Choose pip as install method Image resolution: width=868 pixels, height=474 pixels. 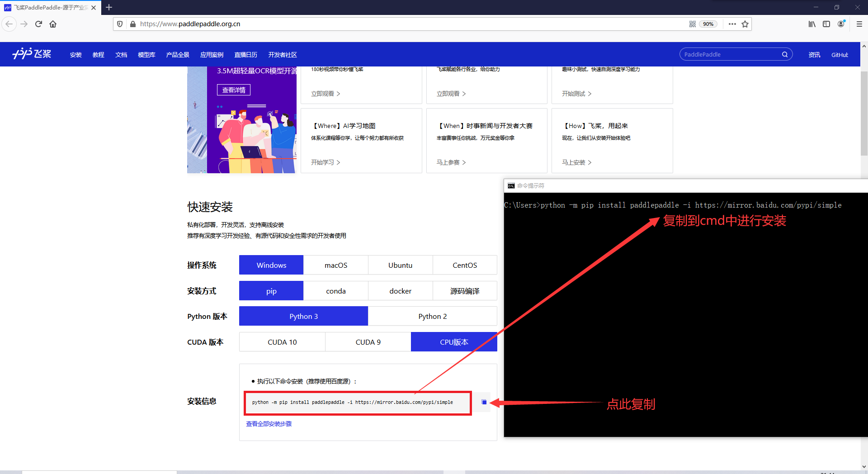(x=271, y=291)
